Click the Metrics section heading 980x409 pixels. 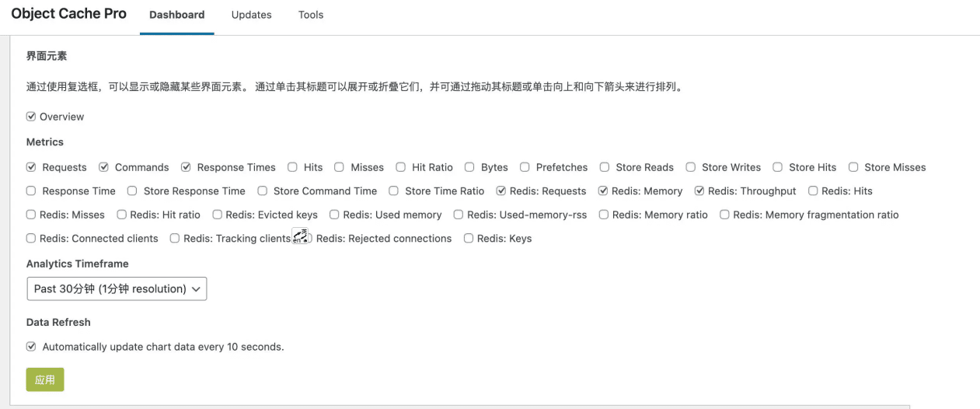45,142
